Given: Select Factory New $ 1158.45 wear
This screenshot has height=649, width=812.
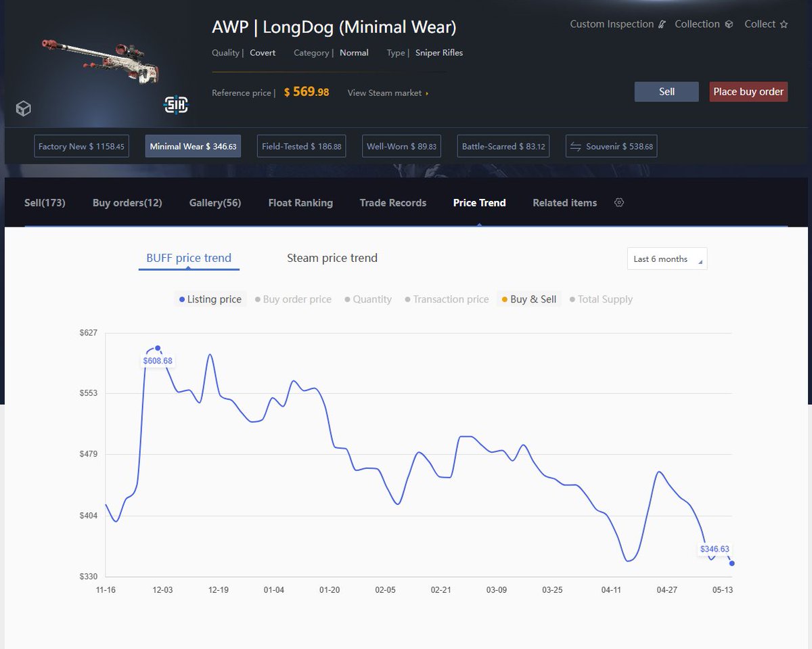Looking at the screenshot, I should point(82,146).
